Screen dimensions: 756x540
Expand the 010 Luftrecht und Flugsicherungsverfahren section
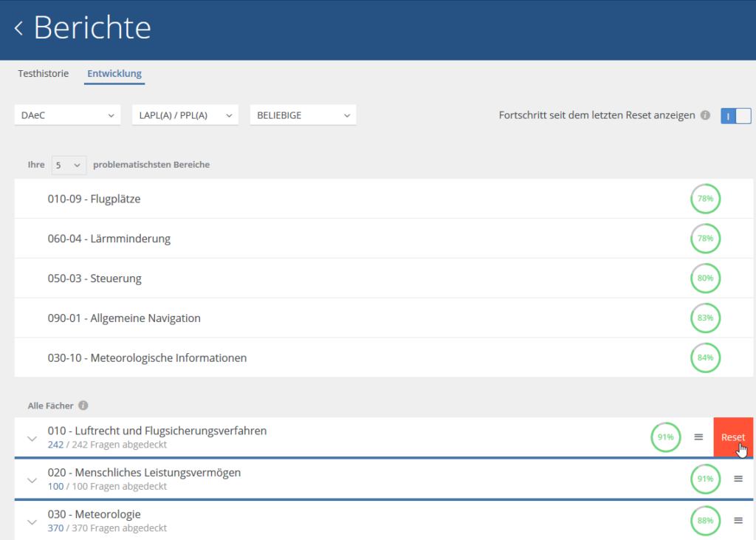click(x=32, y=438)
